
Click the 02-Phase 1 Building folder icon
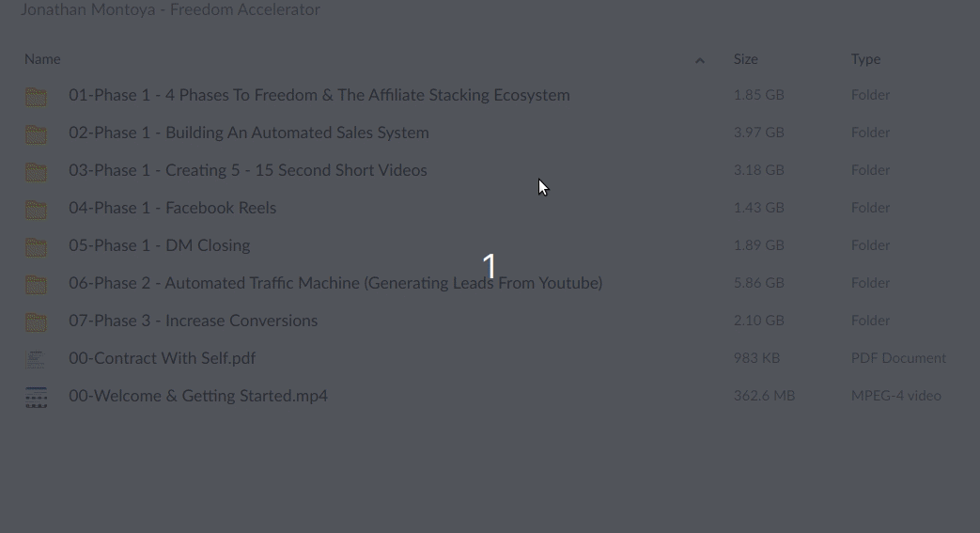click(37, 133)
